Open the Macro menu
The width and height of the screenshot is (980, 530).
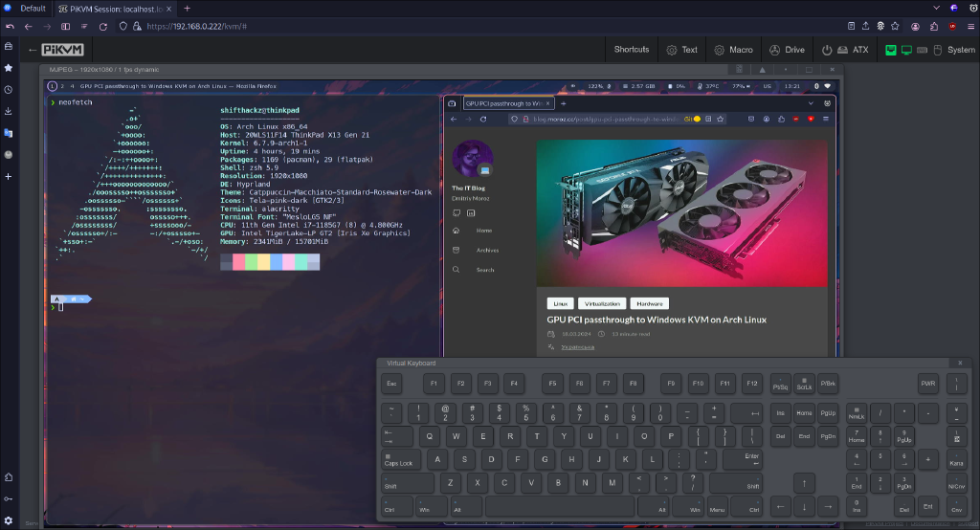733,50
